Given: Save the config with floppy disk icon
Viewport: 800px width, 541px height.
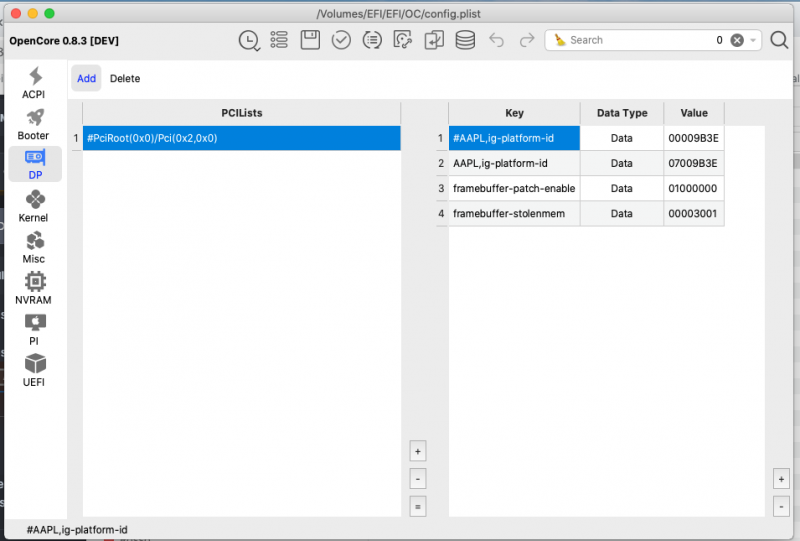Looking at the screenshot, I should [x=310, y=40].
